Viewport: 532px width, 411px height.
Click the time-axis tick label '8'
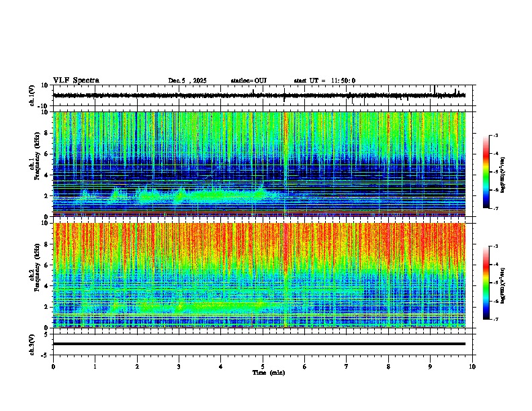388,367
